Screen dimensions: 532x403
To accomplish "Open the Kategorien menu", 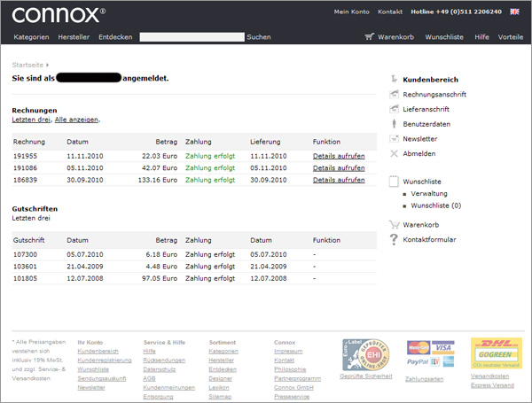I will tap(31, 37).
